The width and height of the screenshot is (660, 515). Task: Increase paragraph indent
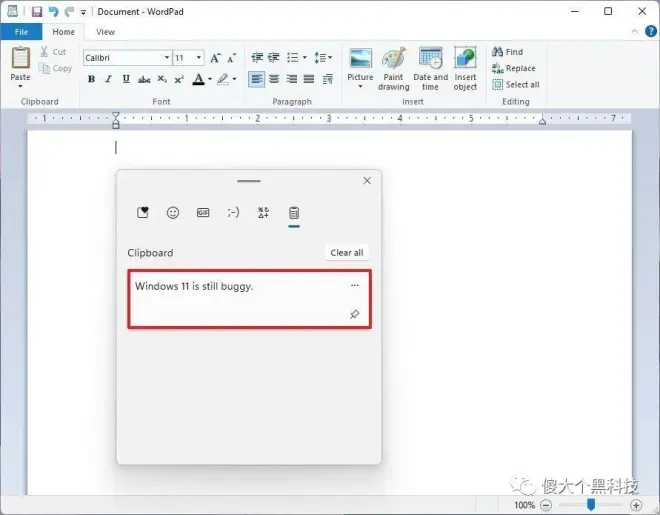coord(274,57)
